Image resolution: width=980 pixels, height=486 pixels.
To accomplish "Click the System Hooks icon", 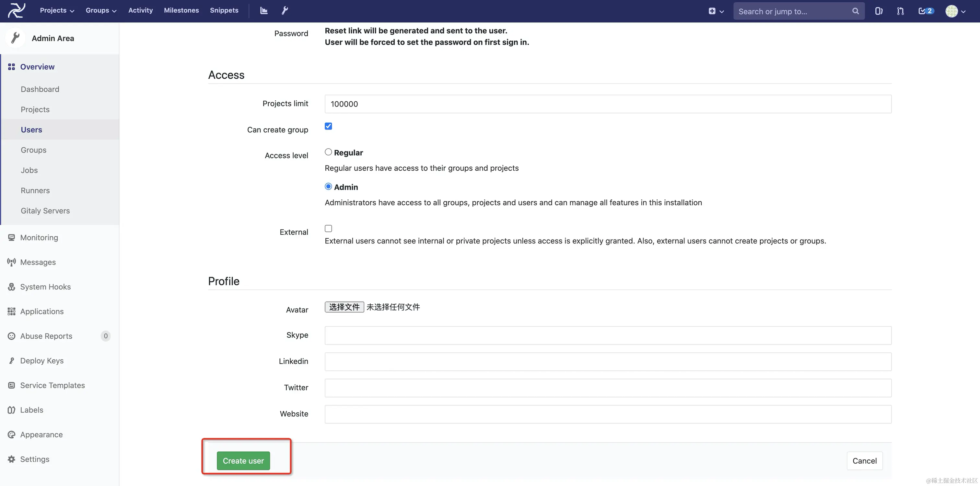I will tap(11, 287).
